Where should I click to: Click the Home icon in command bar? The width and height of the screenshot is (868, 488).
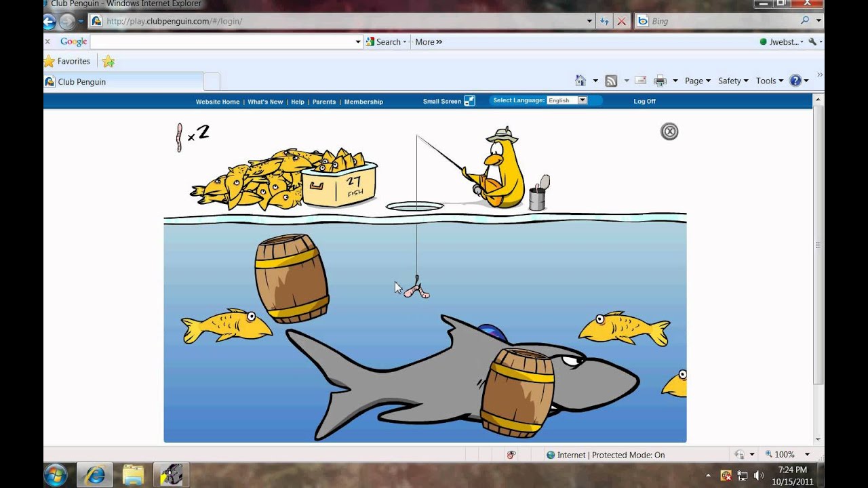580,81
